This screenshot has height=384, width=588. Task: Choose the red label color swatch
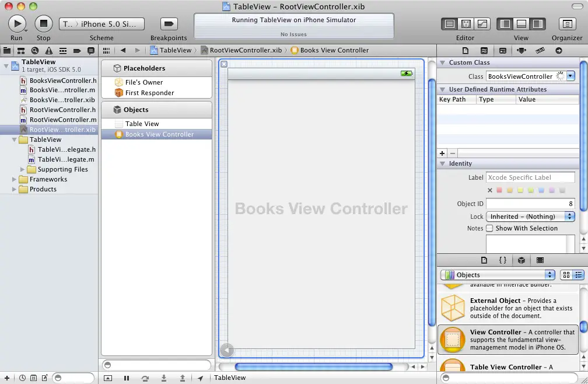(499, 190)
